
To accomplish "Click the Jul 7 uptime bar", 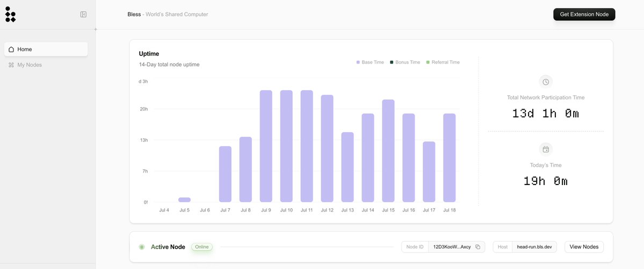I will click(x=225, y=174).
